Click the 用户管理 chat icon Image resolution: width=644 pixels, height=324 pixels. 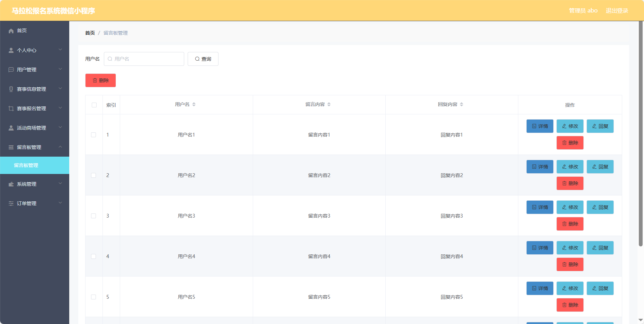pyautogui.click(x=11, y=70)
